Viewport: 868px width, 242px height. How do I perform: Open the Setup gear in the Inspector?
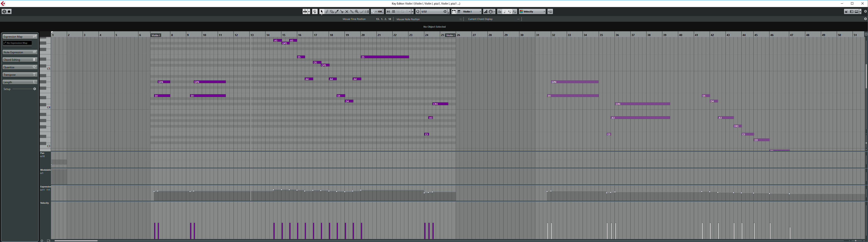point(34,89)
